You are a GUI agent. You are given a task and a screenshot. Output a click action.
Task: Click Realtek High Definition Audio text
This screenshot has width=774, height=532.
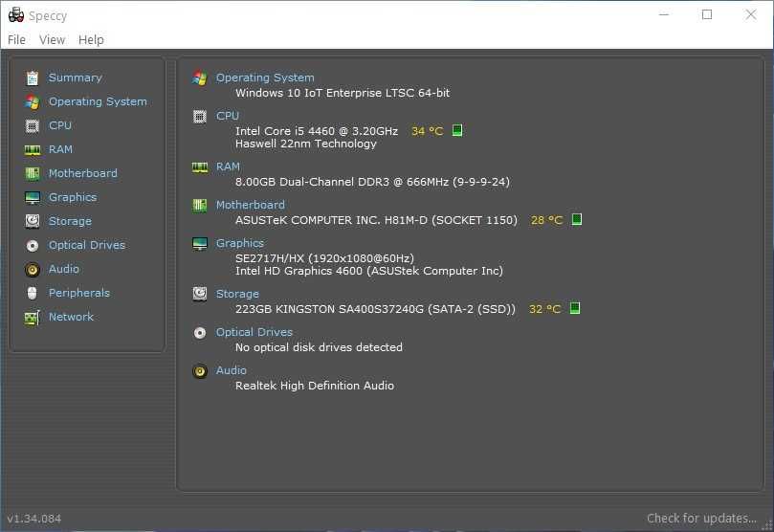tap(315, 386)
